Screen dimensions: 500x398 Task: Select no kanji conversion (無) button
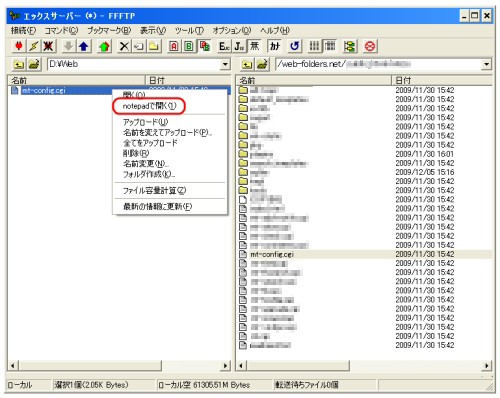[254, 46]
